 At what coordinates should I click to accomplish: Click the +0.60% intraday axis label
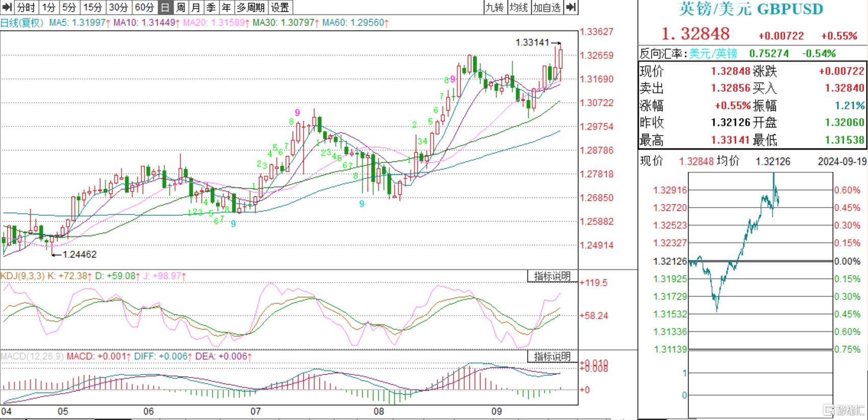(x=847, y=190)
